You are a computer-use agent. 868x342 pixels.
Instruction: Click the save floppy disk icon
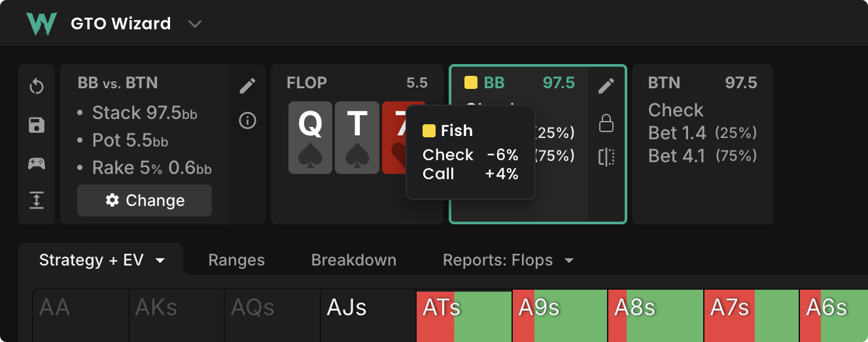[x=37, y=125]
